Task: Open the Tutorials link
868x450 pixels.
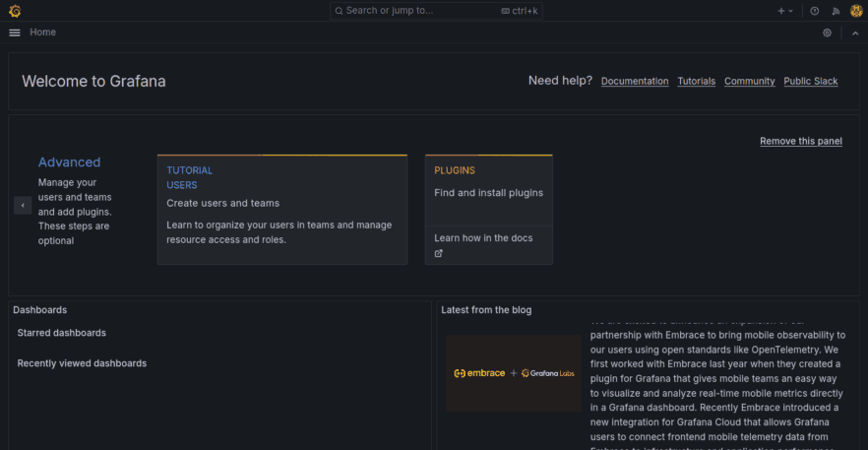Action: [x=696, y=82]
